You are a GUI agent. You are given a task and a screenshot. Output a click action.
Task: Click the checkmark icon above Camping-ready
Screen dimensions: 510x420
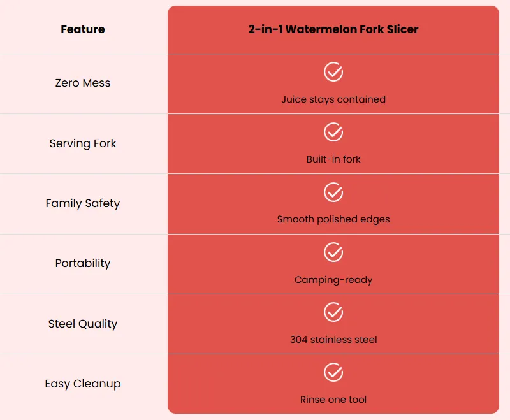(x=333, y=252)
